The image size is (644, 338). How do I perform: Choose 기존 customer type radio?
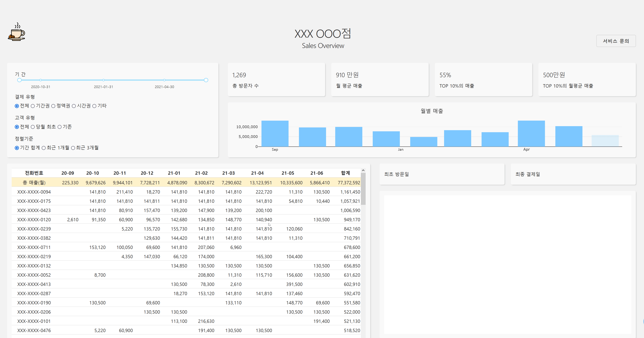click(60, 127)
